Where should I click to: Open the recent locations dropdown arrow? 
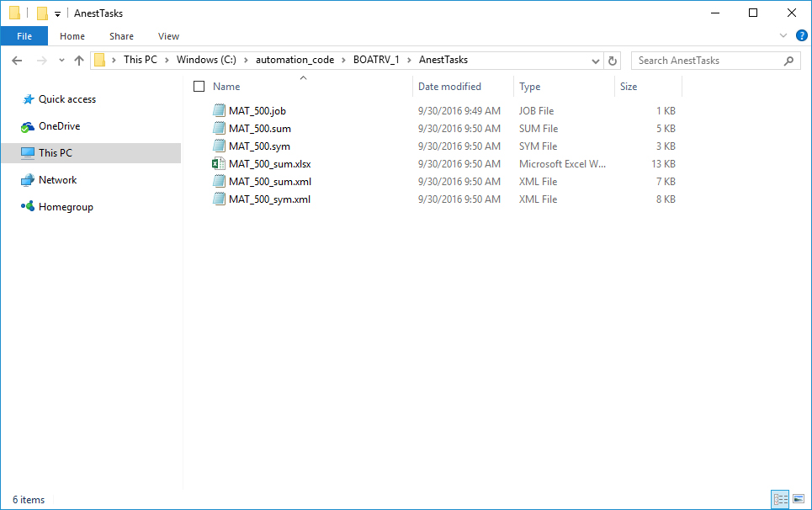pos(61,61)
